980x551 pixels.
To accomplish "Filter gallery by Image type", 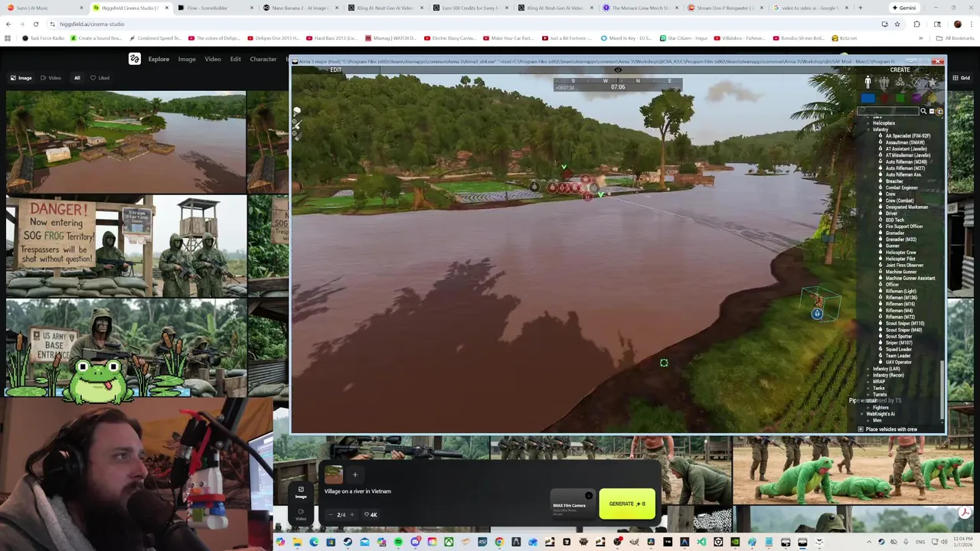I will [x=21, y=77].
